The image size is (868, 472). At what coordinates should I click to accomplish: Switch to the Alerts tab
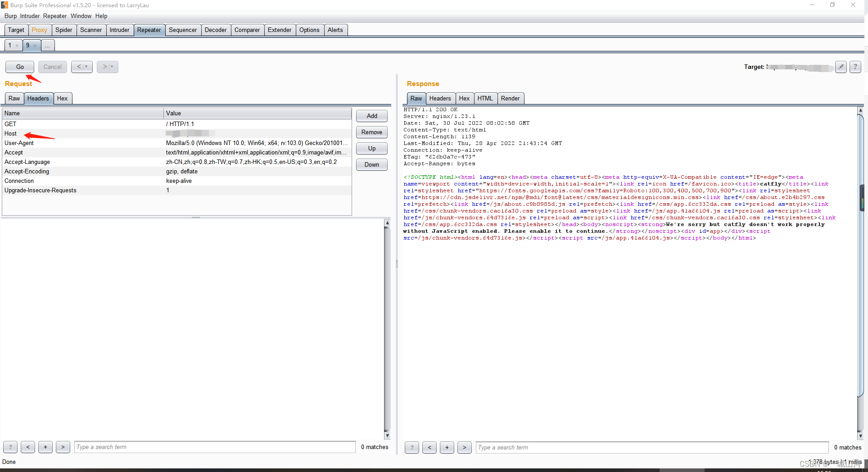[335, 30]
